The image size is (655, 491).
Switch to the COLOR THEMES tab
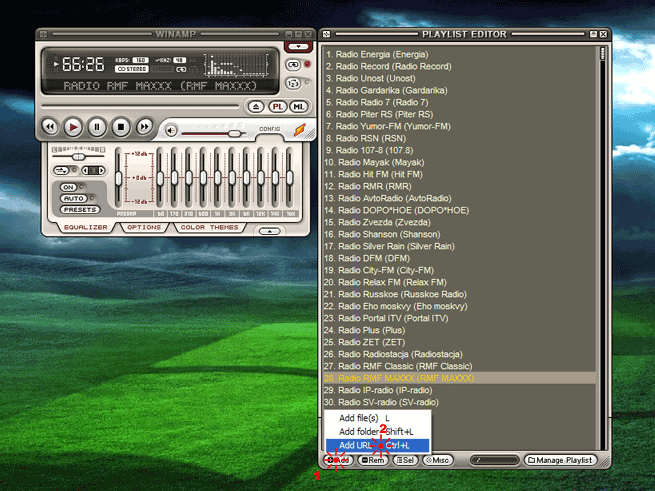[209, 227]
